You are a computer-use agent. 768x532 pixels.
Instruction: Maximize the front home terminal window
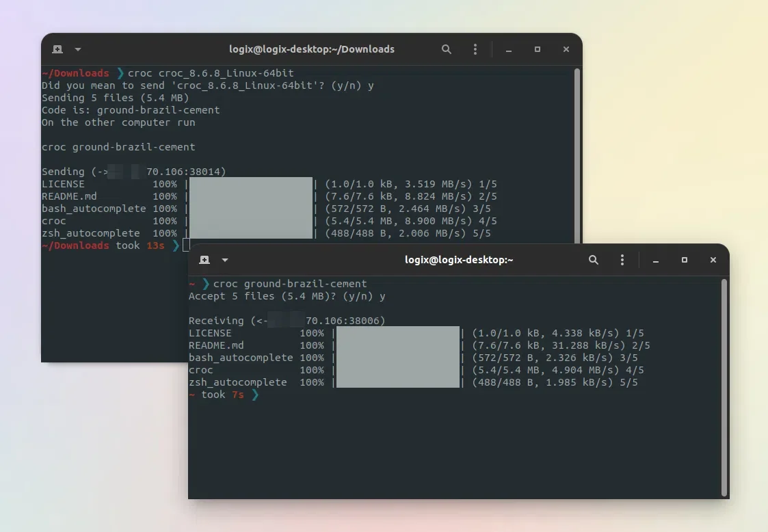[x=685, y=260]
